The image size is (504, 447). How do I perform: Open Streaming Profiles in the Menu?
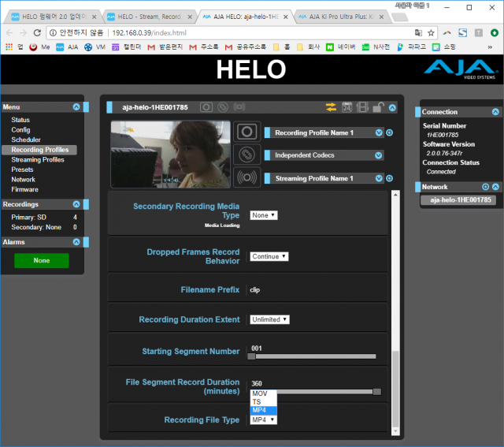pos(38,159)
